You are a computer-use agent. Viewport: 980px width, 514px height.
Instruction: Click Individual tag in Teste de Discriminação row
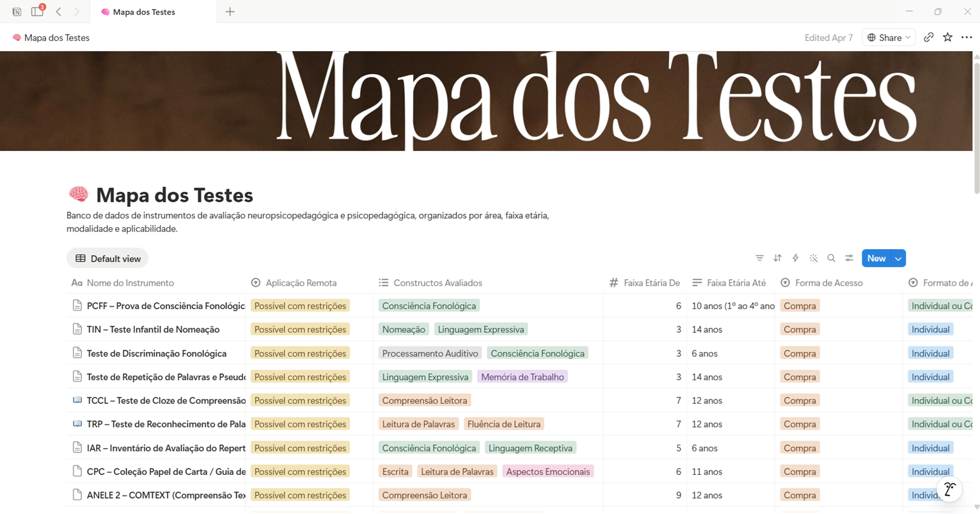[x=931, y=353]
